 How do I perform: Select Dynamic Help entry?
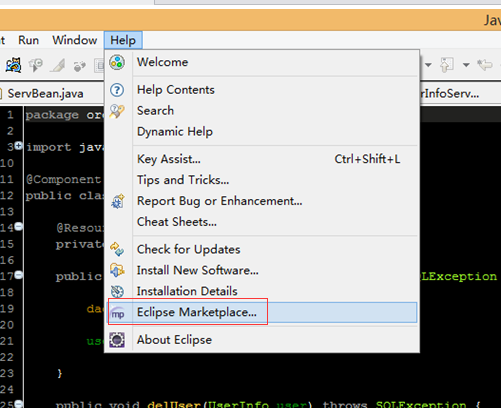click(x=262, y=132)
